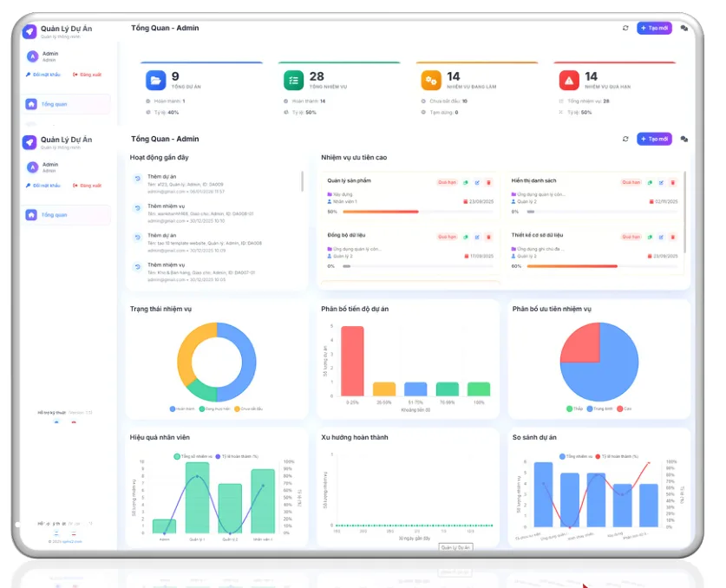
Task: Click the green checklist icon on the Tổng nhiệm vụ card
Action: 293,80
